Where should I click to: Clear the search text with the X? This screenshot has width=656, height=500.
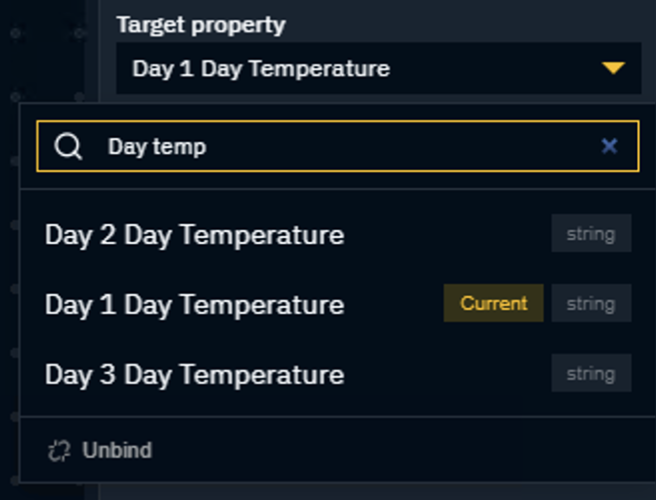tap(609, 146)
